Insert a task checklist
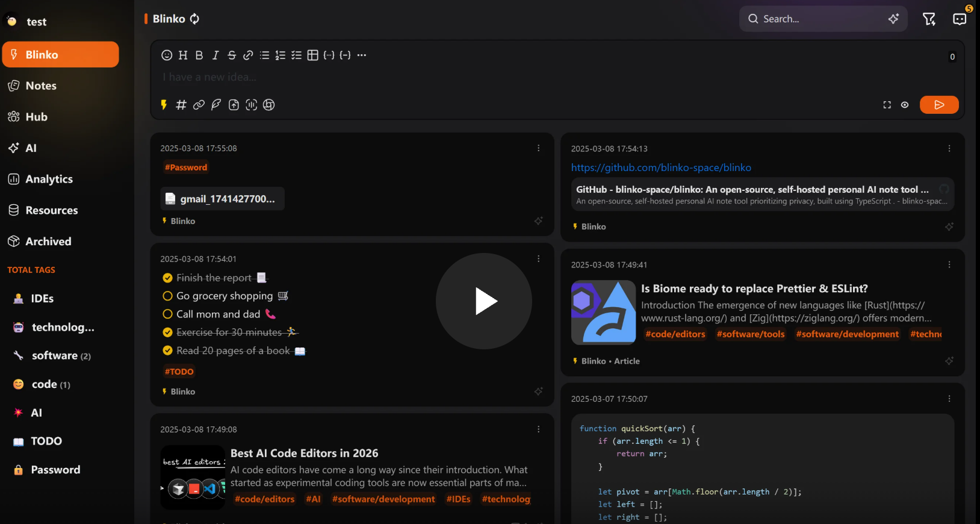 (297, 55)
